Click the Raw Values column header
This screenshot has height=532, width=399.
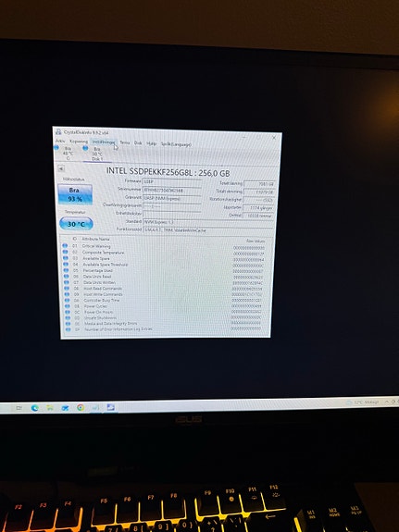256,241
